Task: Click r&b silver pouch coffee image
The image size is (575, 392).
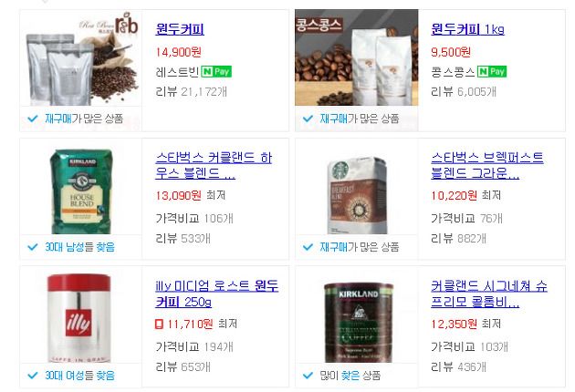Action: 81,58
